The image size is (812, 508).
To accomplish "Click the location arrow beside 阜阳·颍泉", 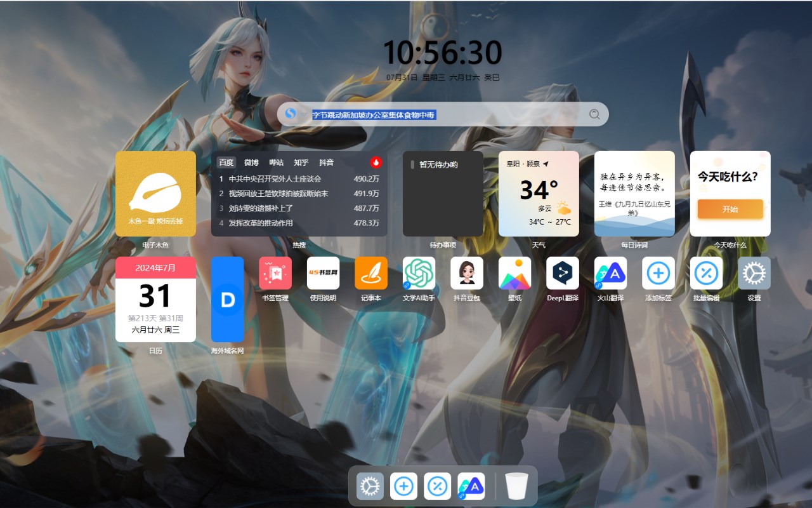I will 546,164.
